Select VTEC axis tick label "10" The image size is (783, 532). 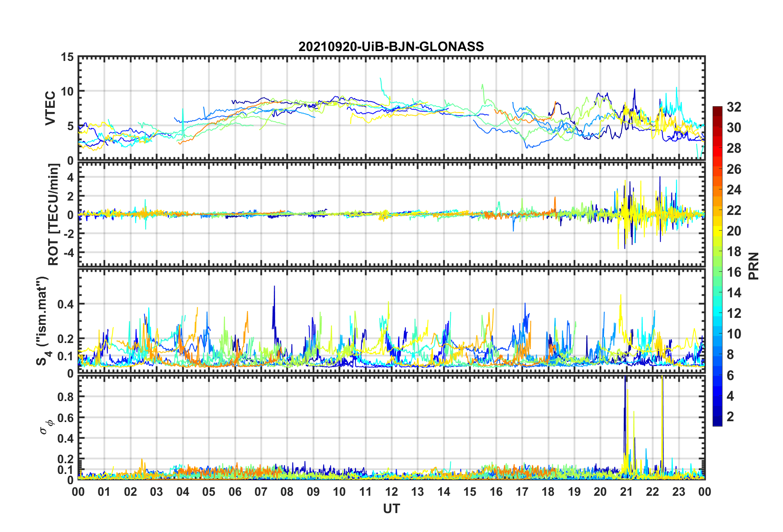point(68,91)
